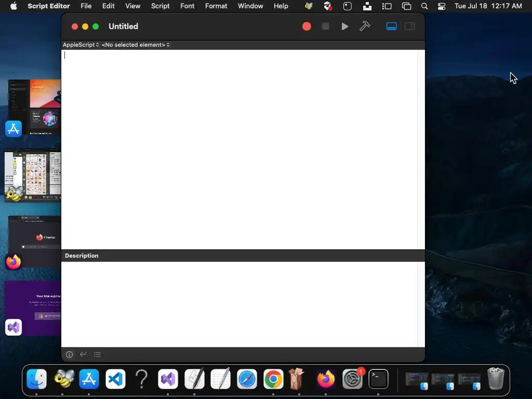
Task: Open the cardboard box app in Dock
Action: point(297,379)
